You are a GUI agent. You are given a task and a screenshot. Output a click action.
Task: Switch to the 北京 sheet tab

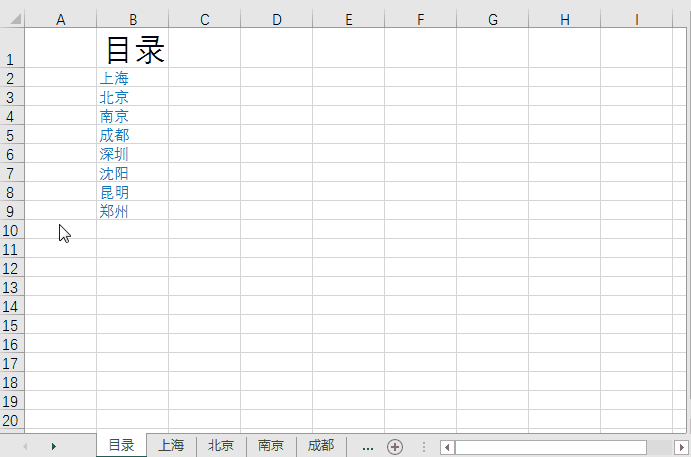point(221,446)
